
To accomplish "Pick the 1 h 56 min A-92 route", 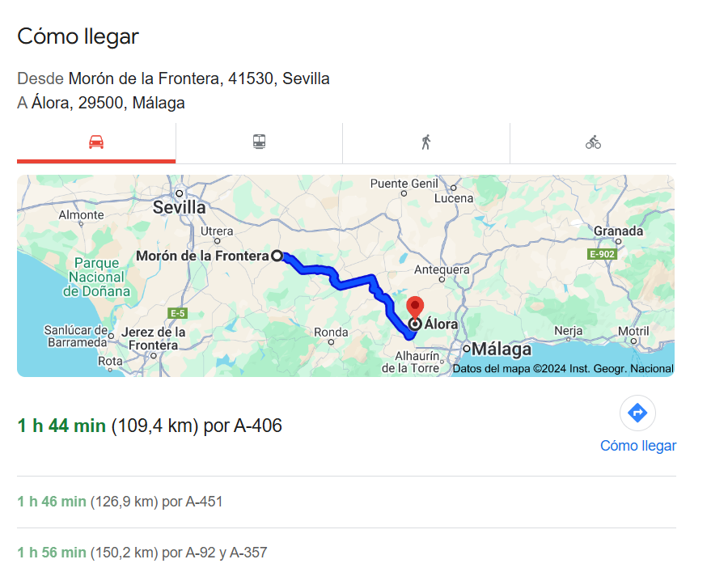I will tap(142, 553).
